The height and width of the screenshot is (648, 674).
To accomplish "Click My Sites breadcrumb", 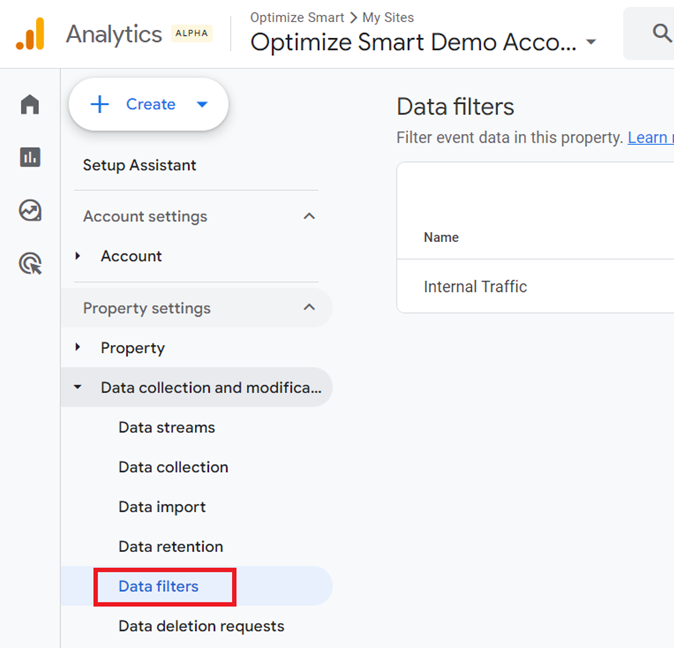I will point(388,18).
